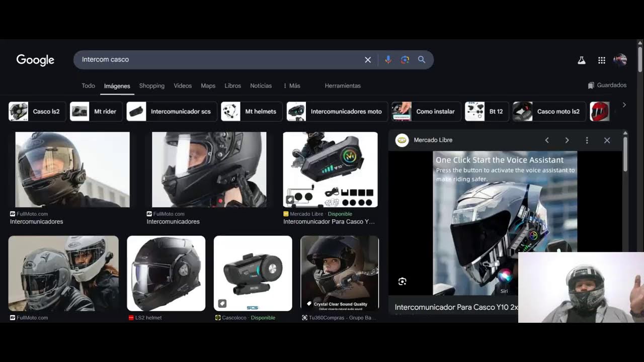Open the Google logo homepage link
This screenshot has height=362, width=644.
(x=35, y=60)
